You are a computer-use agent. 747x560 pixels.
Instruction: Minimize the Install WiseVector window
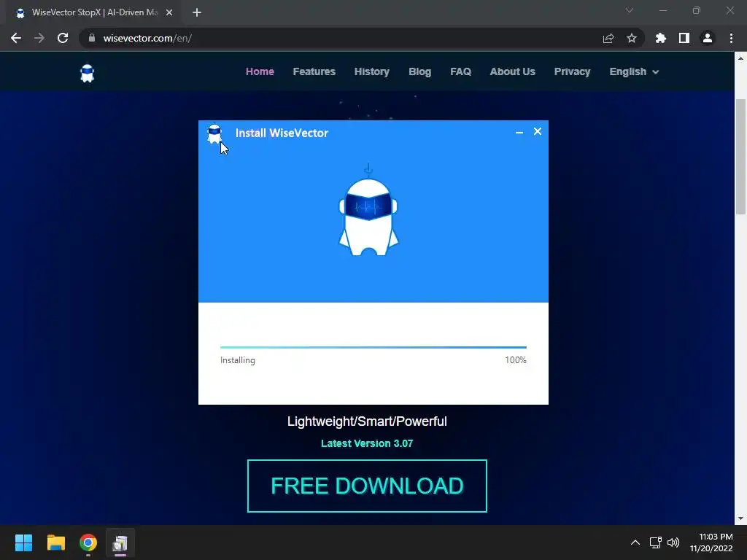click(519, 133)
